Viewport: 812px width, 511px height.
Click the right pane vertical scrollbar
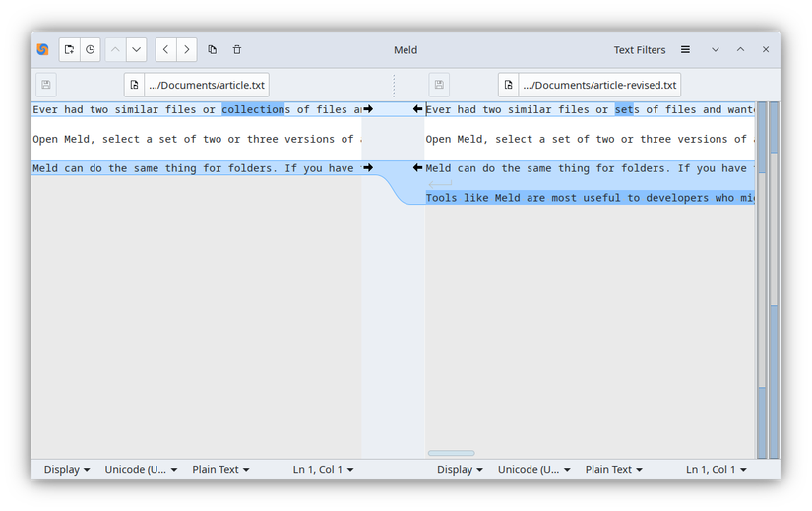pyautogui.click(x=762, y=280)
